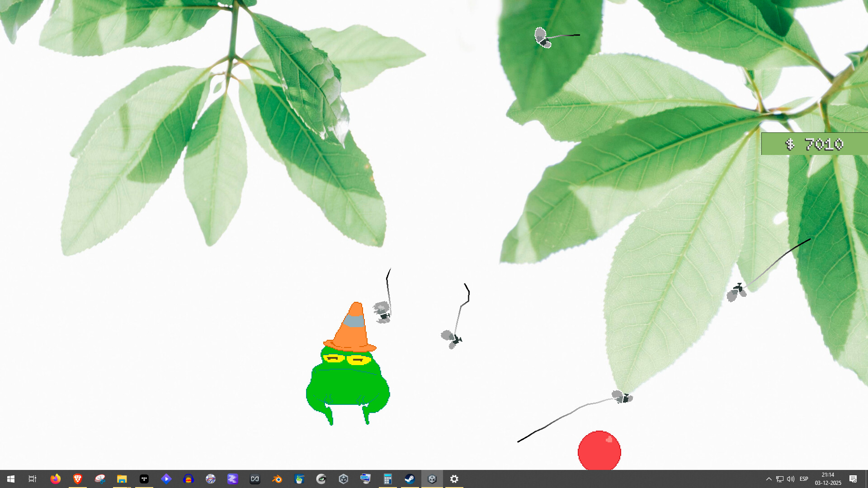Open volume control via the speaker icon
This screenshot has width=868, height=488.
790,479
